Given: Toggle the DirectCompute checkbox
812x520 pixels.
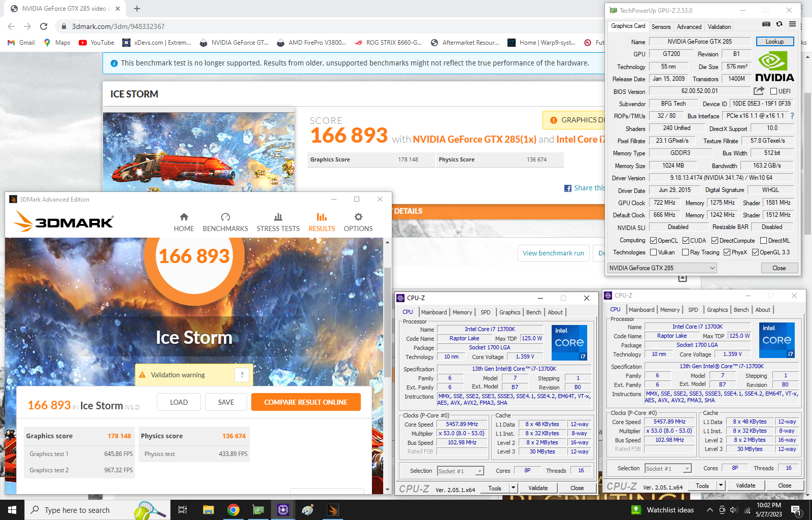Looking at the screenshot, I should (x=715, y=241).
